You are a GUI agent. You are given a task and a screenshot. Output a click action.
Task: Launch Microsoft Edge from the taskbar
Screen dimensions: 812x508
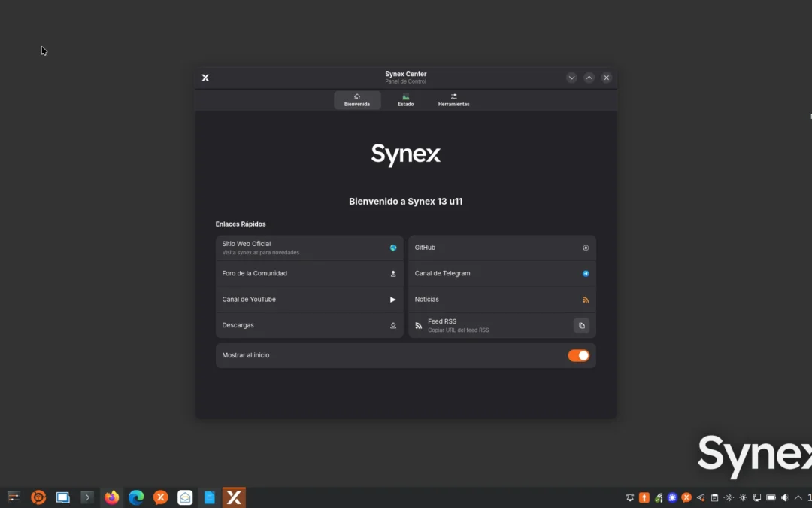click(x=136, y=497)
